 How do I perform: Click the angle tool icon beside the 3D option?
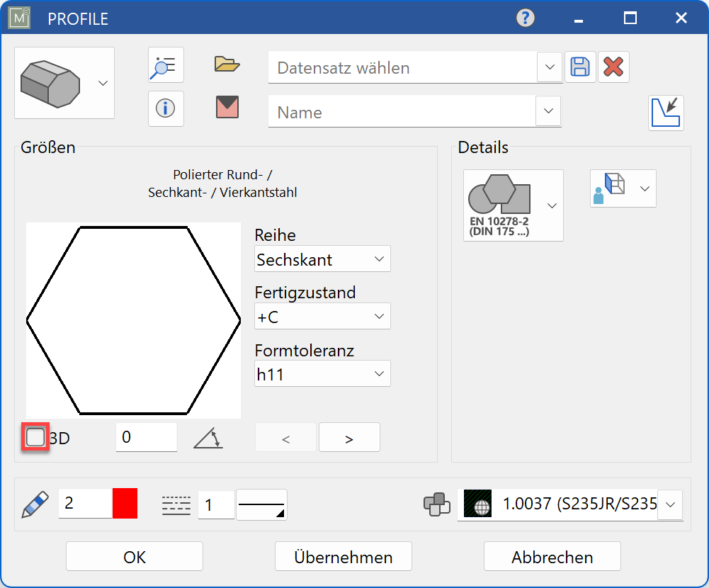point(208,437)
